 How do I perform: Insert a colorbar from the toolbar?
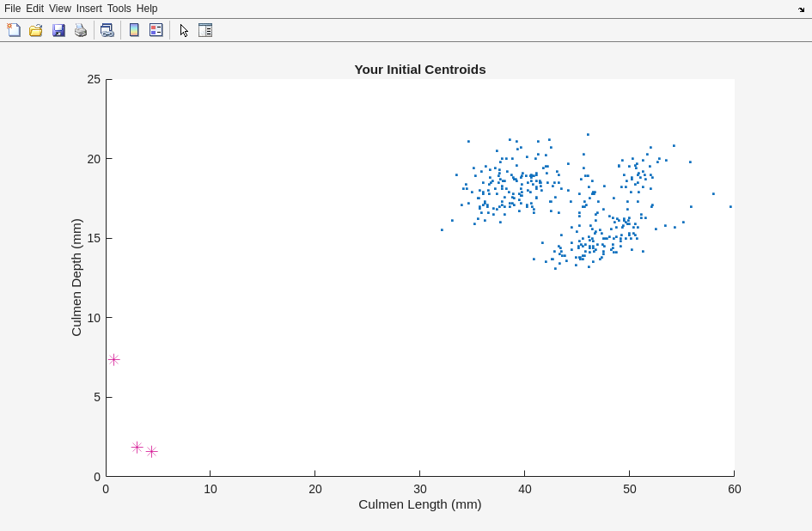point(134,30)
